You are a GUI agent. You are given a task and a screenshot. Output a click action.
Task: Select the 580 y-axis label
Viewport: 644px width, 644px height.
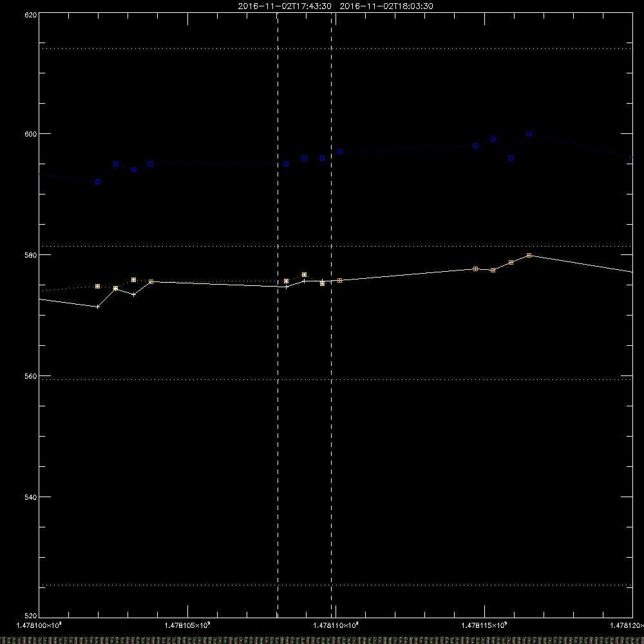point(31,255)
